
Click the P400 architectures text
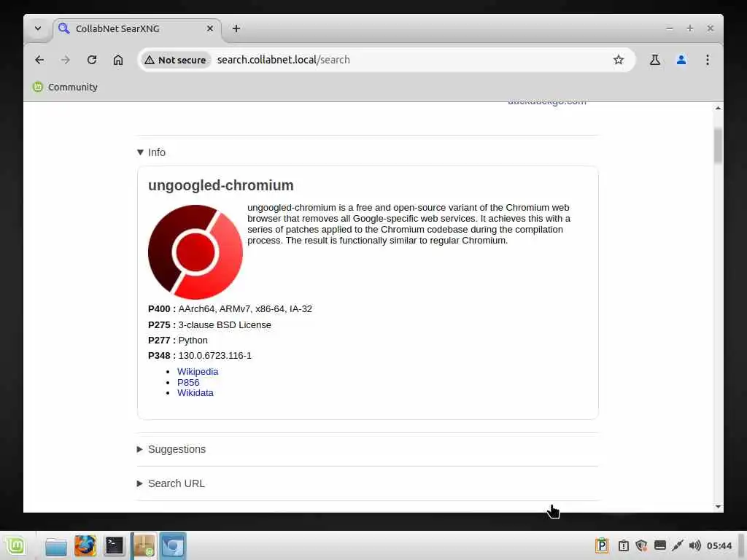click(230, 309)
